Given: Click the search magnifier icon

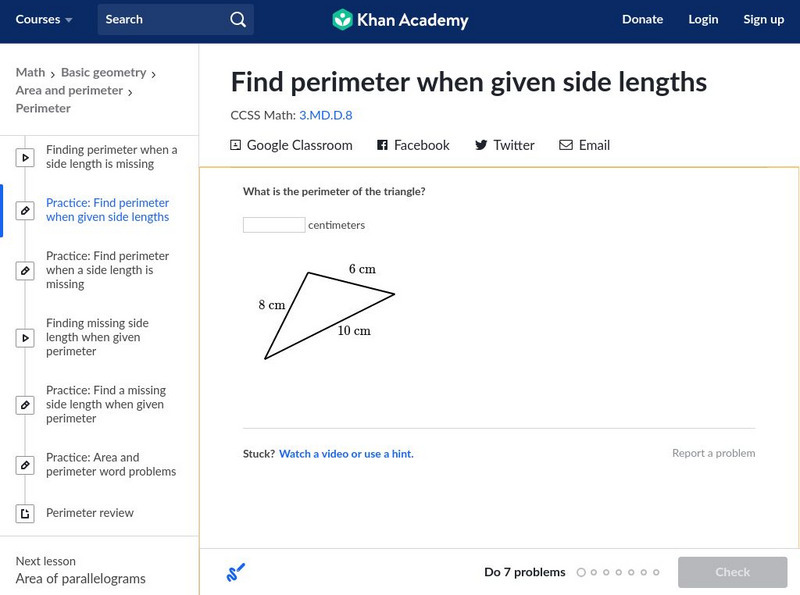Looking at the screenshot, I should 237,19.
